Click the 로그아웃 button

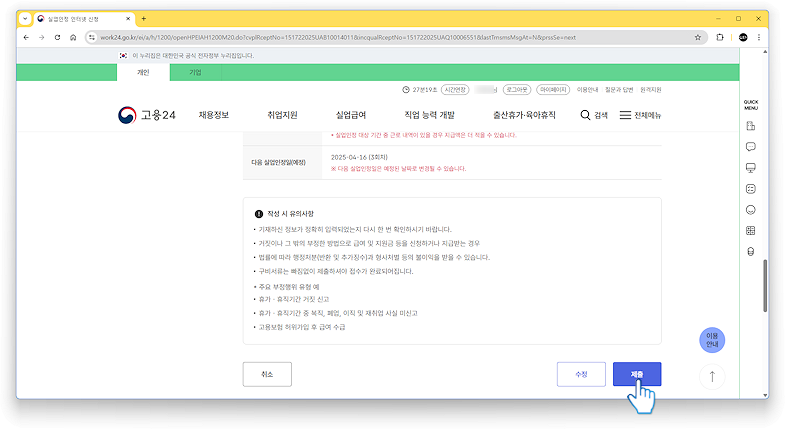[x=517, y=90]
